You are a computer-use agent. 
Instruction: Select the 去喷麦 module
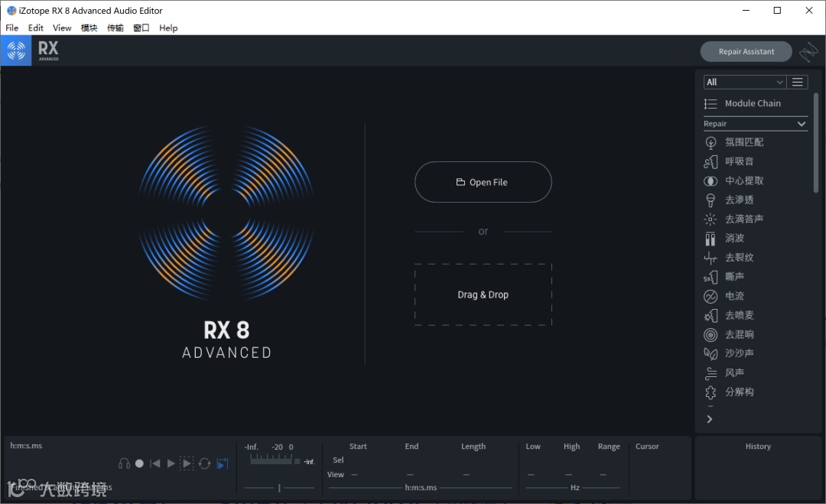(x=729, y=315)
